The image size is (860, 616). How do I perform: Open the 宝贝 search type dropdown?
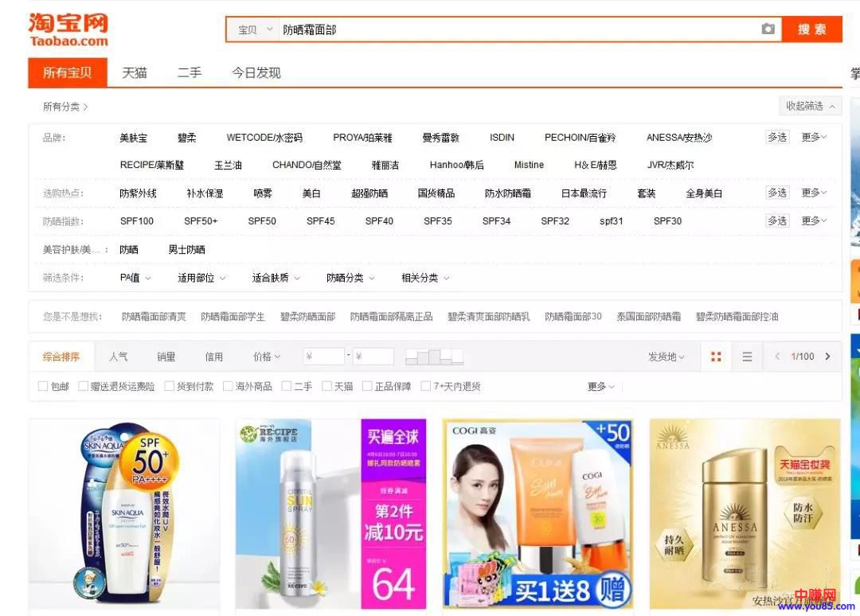[252, 30]
